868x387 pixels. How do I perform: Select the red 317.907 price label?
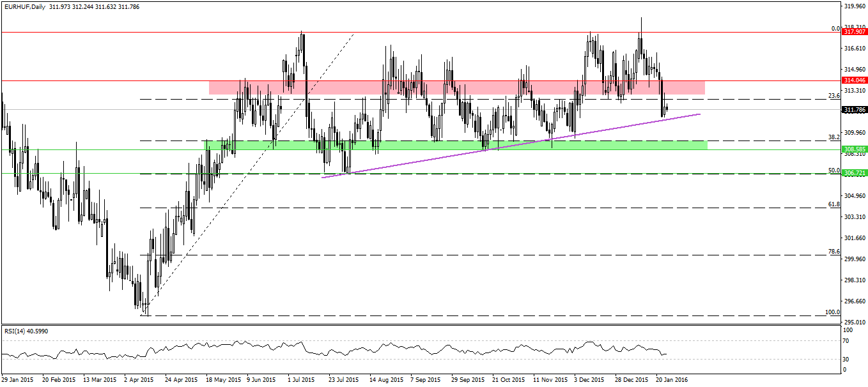coord(854,31)
